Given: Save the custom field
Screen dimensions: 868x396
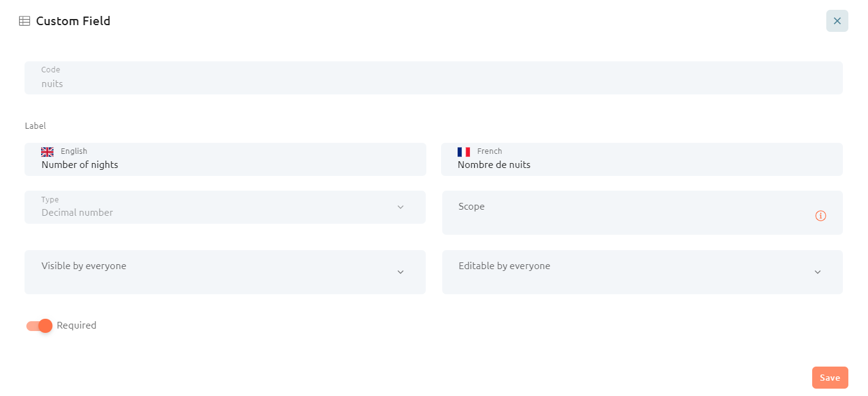Looking at the screenshot, I should pos(830,378).
